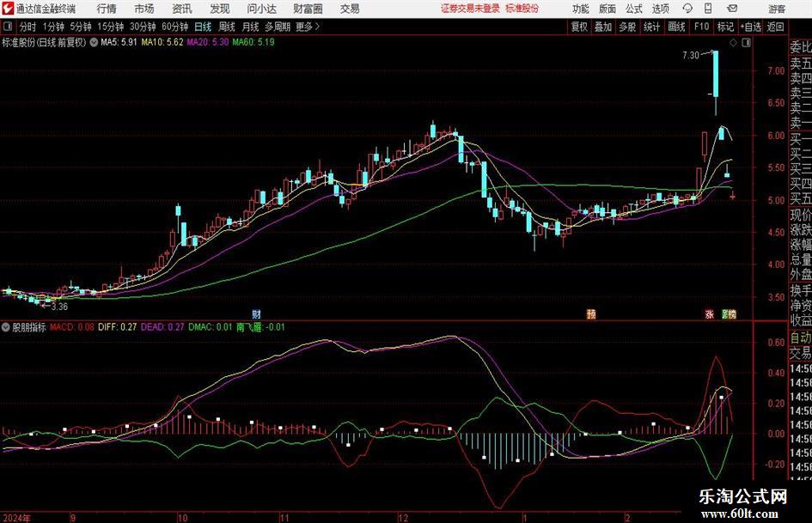The image size is (812, 523).
Task: Open the 财富圈 menu
Action: (308, 9)
